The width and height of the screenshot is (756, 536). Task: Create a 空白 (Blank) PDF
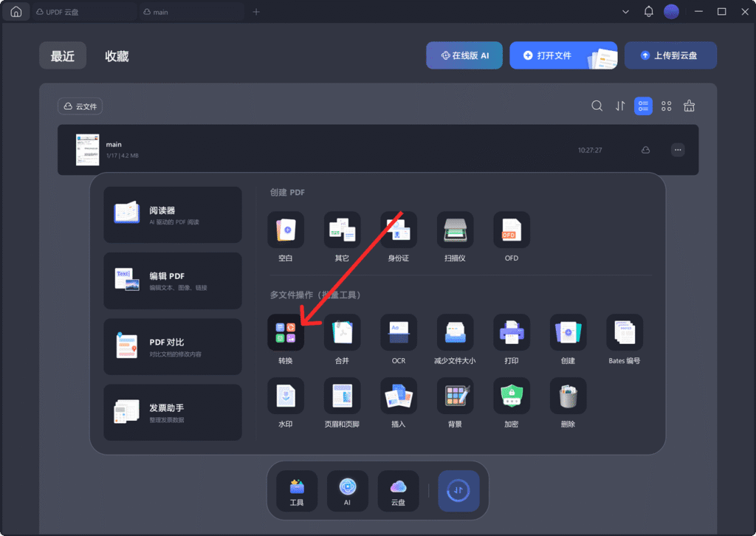pos(285,230)
